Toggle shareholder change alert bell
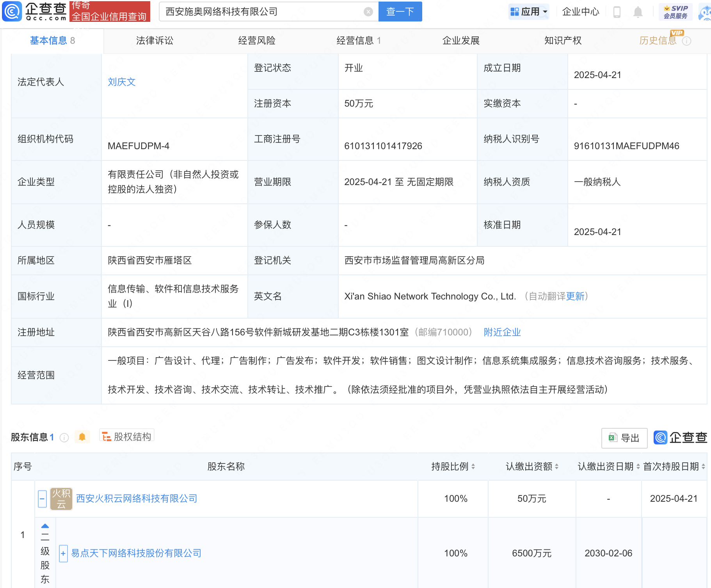The image size is (711, 588). click(x=82, y=437)
